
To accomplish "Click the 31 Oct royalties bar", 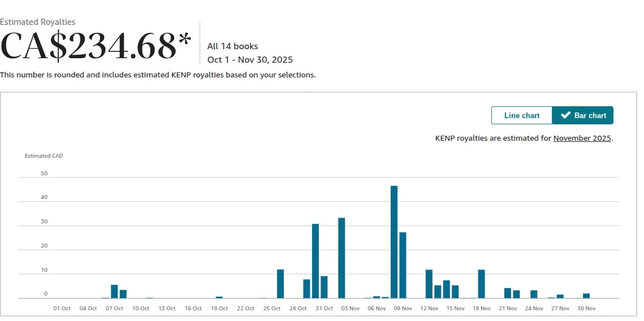I will tap(324, 287).
